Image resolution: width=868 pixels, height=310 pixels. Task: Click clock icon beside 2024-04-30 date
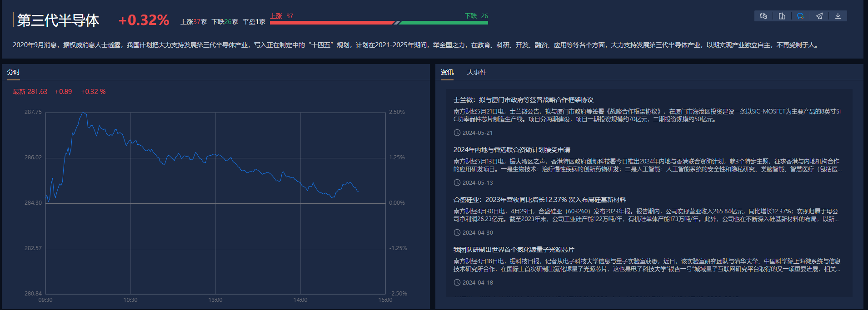[x=457, y=233]
